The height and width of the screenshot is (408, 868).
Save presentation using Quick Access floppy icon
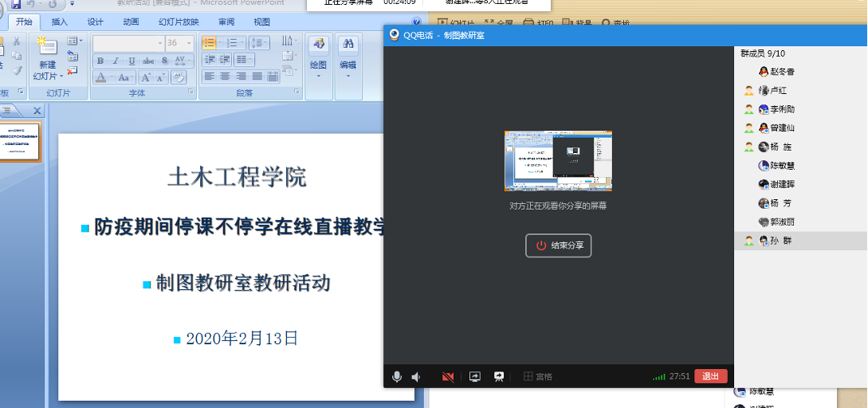click(15, 4)
